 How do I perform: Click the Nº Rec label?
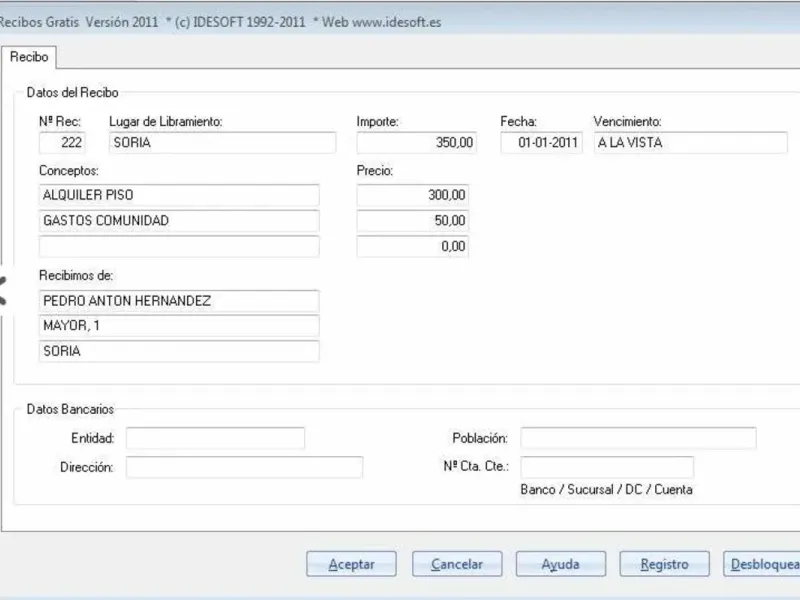pyautogui.click(x=60, y=121)
